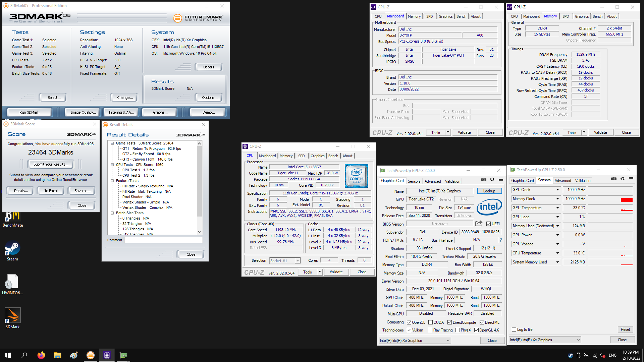This screenshot has height=362, width=644.
Task: Open the Windows Start menu
Action: 8,355
